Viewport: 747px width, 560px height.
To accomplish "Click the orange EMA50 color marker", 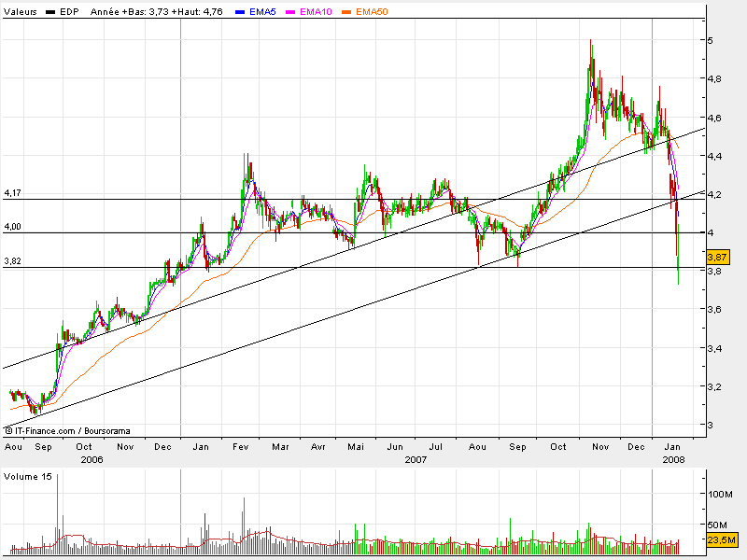I will tap(346, 12).
